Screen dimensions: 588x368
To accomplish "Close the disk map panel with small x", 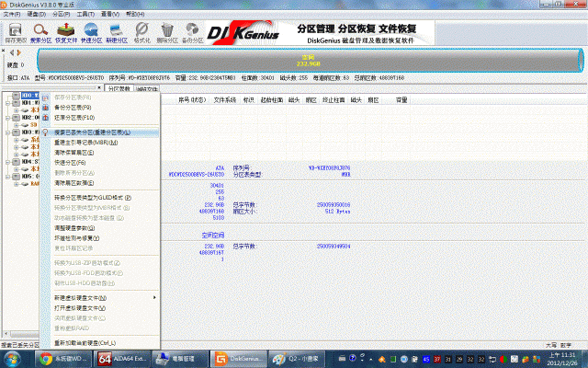I will pyautogui.click(x=3, y=50).
